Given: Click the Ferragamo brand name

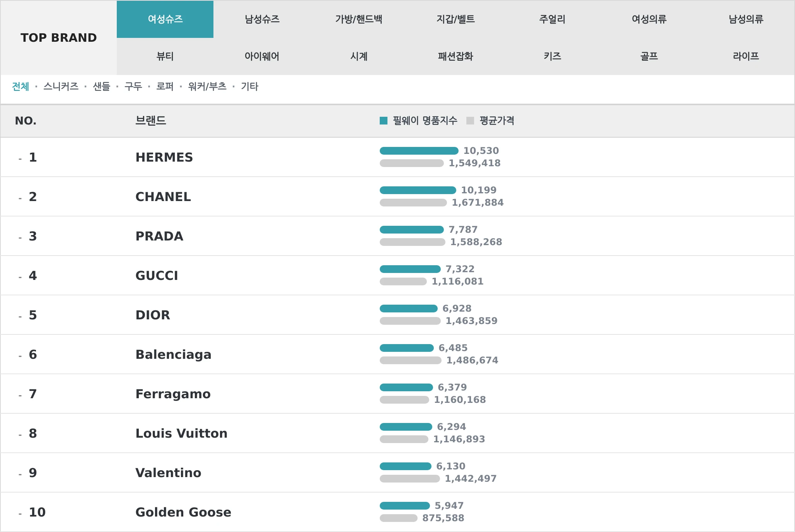Looking at the screenshot, I should [x=173, y=394].
